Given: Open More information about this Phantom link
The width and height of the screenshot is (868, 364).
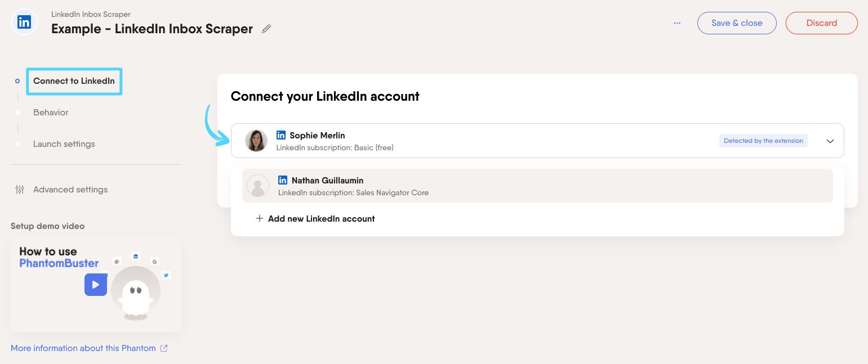Looking at the screenshot, I should (x=83, y=348).
